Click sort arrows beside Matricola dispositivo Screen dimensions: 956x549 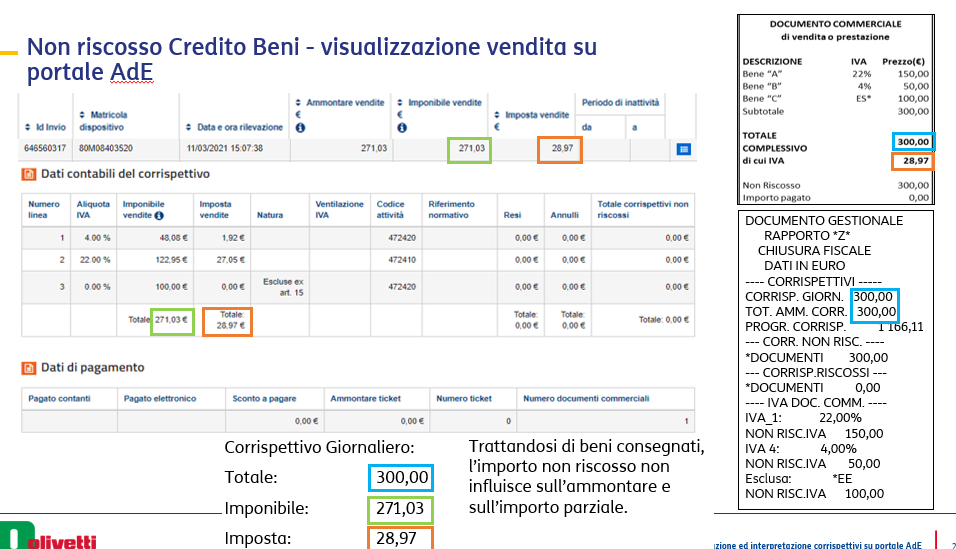pyautogui.click(x=82, y=115)
